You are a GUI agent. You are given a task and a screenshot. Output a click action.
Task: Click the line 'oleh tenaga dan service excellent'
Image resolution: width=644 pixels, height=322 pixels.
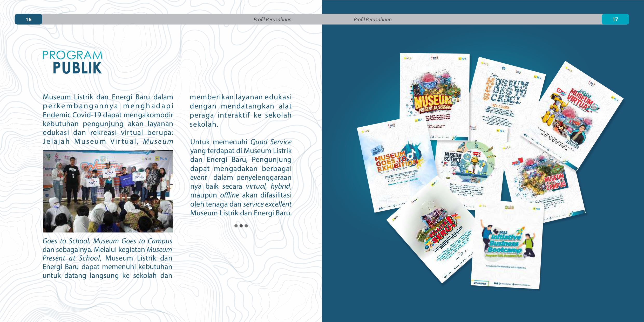point(241,204)
